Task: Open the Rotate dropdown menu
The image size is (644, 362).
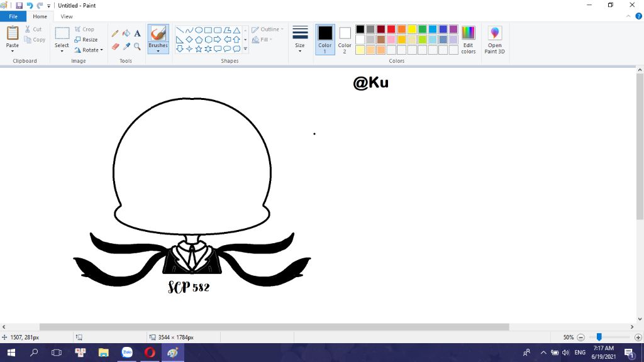Action: tap(89, 50)
